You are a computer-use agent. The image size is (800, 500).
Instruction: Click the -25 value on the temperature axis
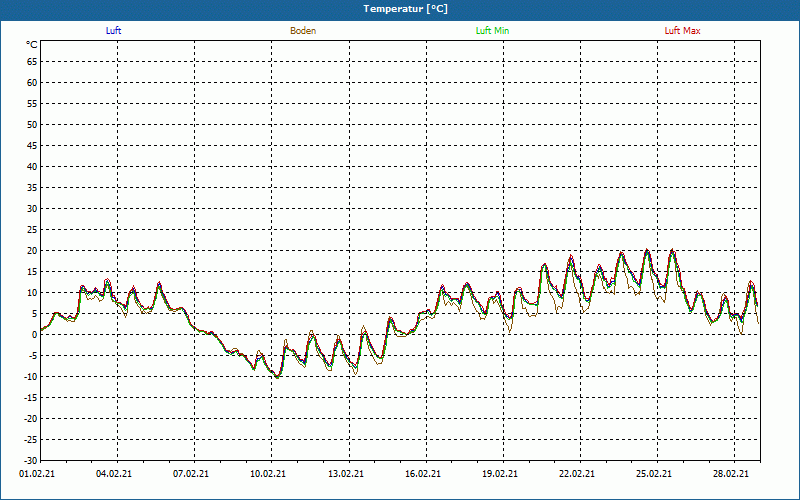tap(31, 439)
